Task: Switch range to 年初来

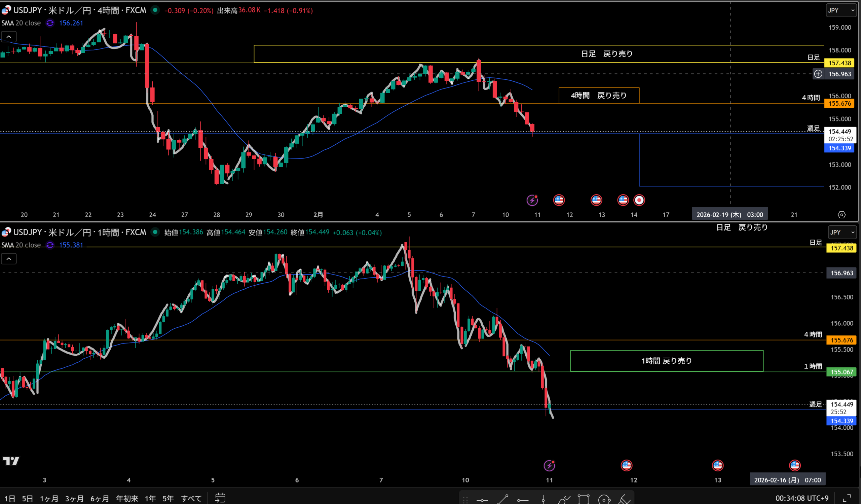Action: point(127,499)
